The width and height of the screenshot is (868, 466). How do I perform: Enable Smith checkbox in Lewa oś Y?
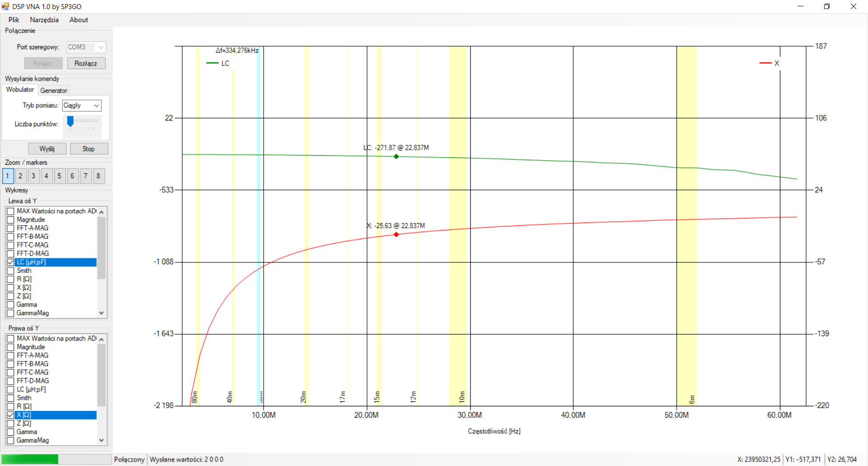(x=11, y=271)
